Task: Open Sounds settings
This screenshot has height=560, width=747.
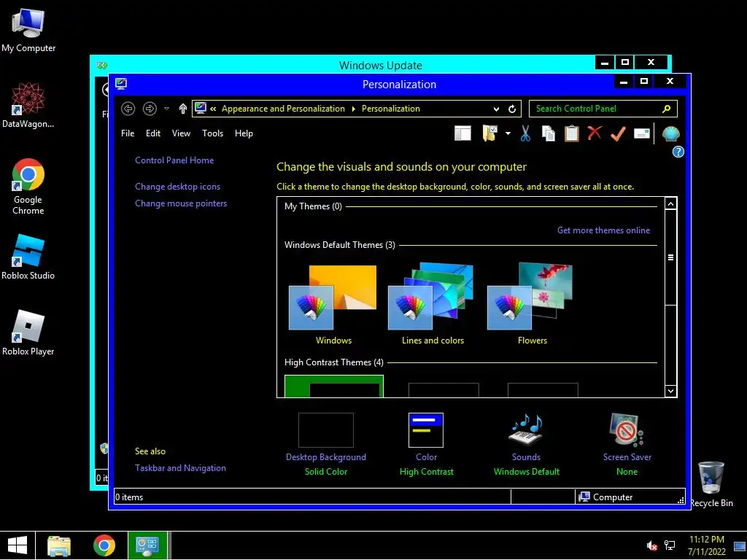Action: (x=527, y=443)
